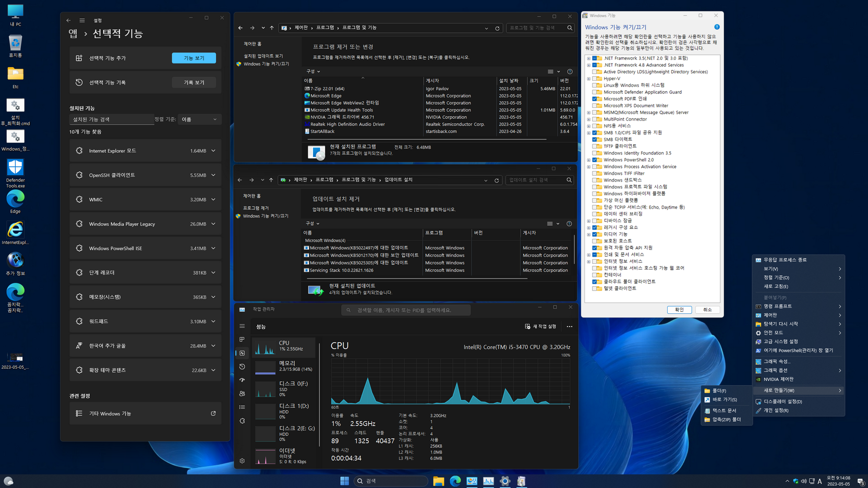Select 메모리 performance thumbnail in Task Manager
The height and width of the screenshot is (488, 868).
tap(284, 367)
